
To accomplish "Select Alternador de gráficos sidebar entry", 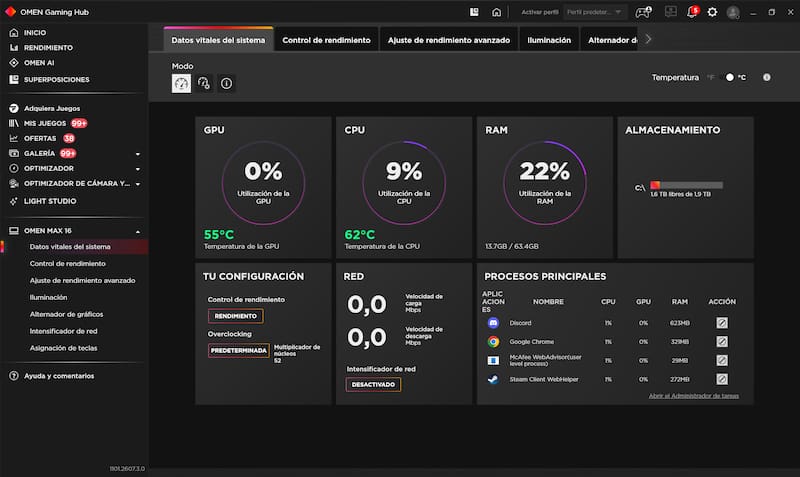I will pos(66,314).
